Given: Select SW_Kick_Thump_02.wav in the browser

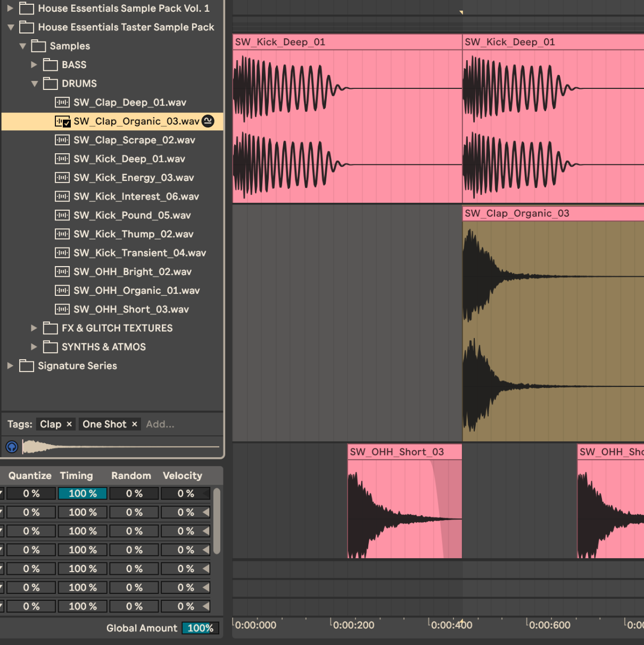Looking at the screenshot, I should [x=133, y=234].
